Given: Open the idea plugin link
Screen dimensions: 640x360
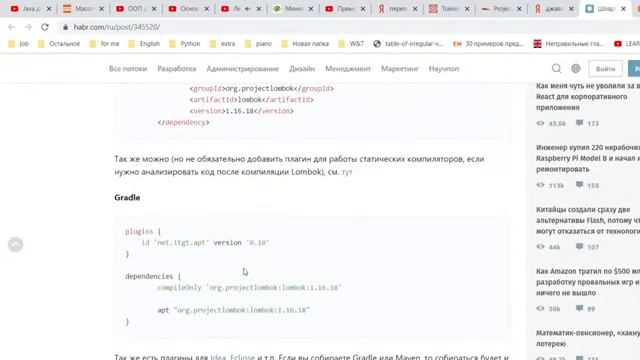Looking at the screenshot, I should [218, 357].
